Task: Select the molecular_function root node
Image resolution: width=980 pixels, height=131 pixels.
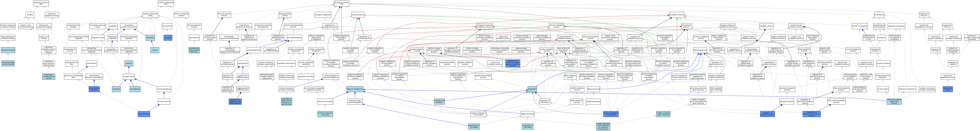Action: coord(41,3)
